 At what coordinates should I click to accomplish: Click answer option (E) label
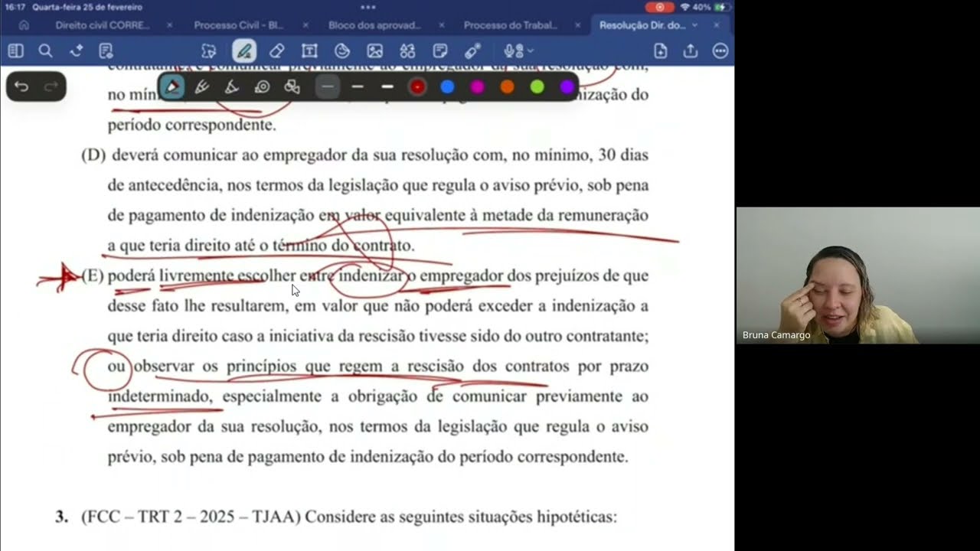93,276
